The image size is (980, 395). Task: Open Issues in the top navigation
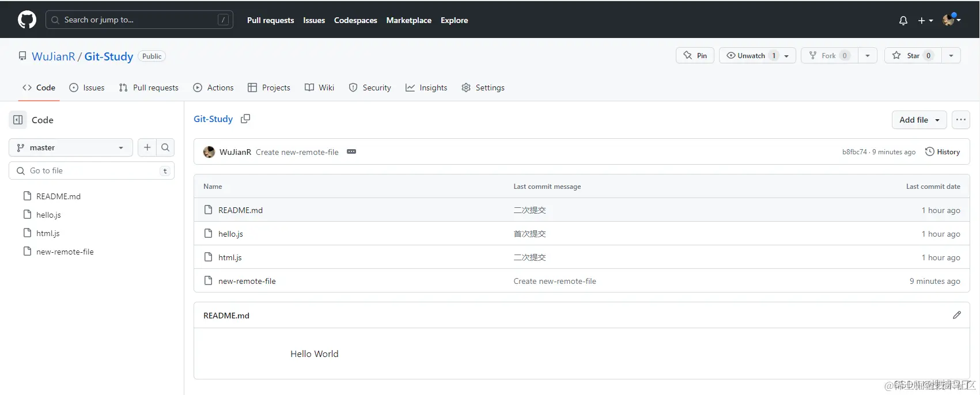314,20
